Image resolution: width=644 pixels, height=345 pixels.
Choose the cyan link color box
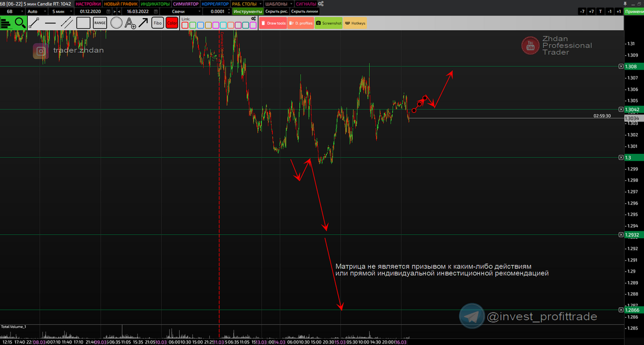pos(223,25)
